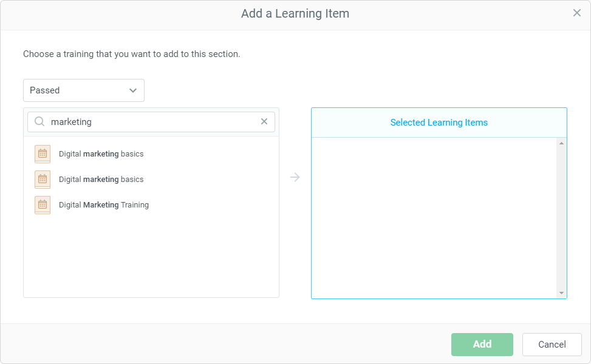The image size is (591, 364).
Task: Click the scrollbar up arrow in selected list
Action: [561, 143]
